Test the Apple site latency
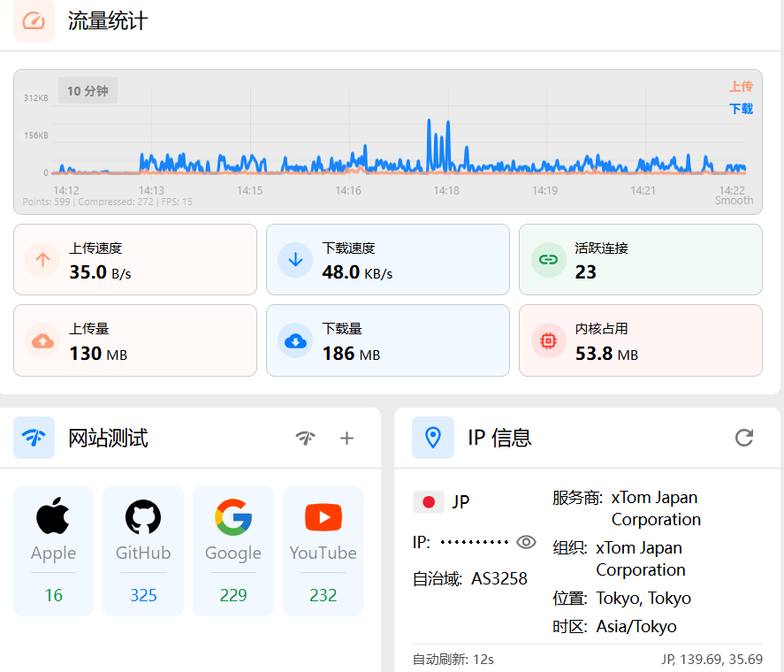Viewport: 784px width, 672px height. tap(54, 551)
